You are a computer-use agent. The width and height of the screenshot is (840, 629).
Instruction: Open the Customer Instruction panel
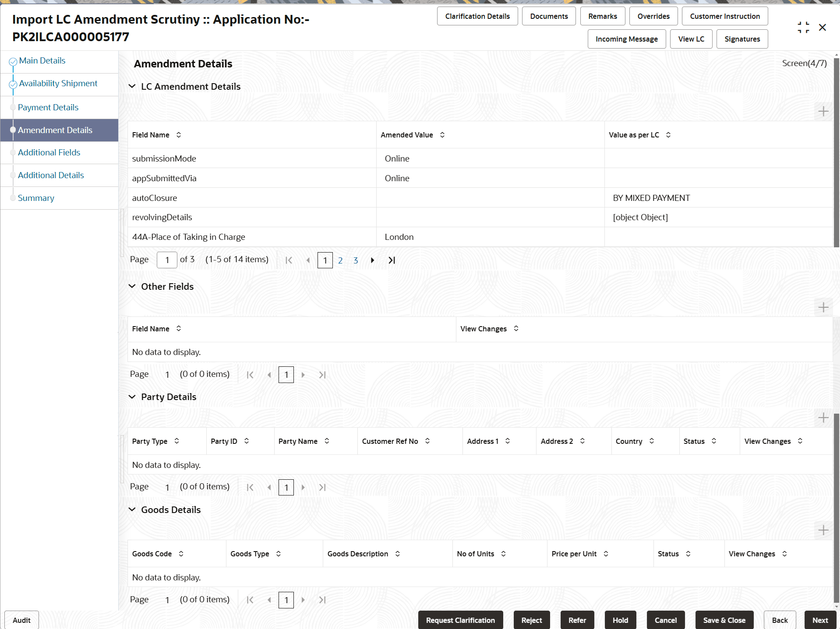pyautogui.click(x=724, y=16)
